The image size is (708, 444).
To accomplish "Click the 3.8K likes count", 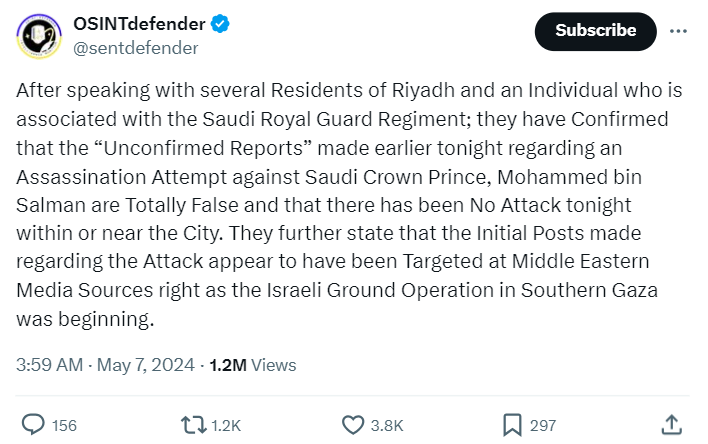I will click(386, 426).
